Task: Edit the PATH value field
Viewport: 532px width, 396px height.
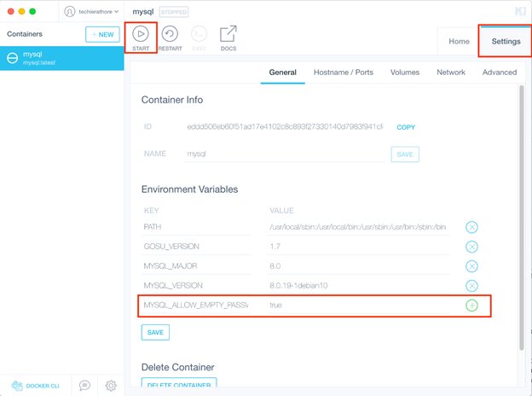Action: click(358, 227)
